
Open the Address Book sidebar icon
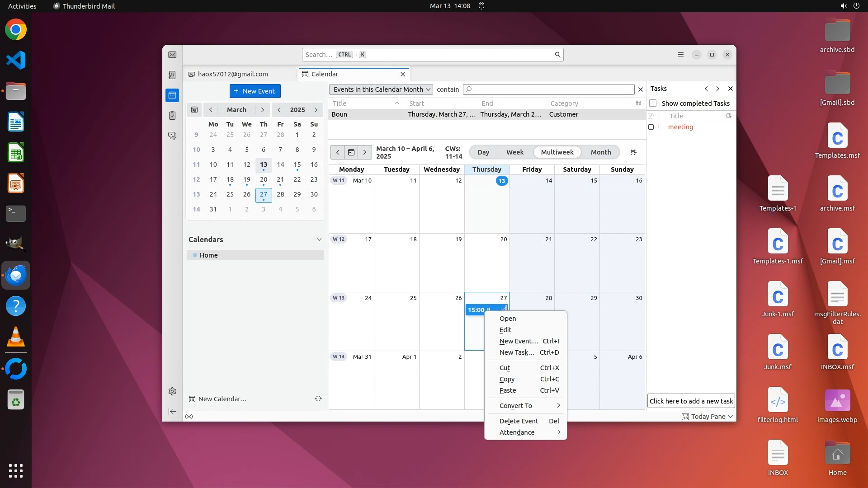172,75
